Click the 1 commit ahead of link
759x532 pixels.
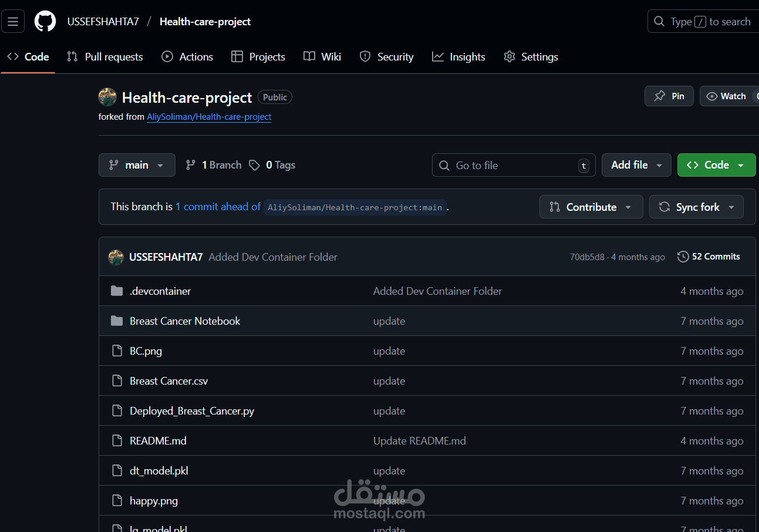point(218,207)
